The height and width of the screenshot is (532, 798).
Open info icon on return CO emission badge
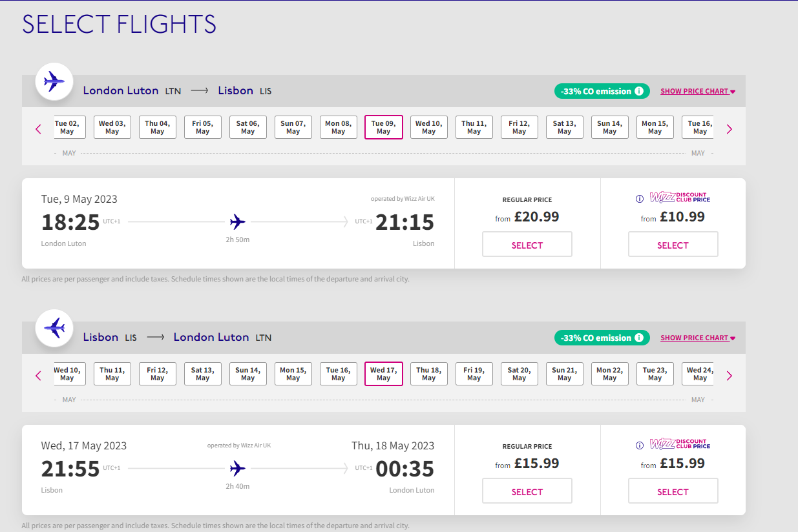click(639, 338)
